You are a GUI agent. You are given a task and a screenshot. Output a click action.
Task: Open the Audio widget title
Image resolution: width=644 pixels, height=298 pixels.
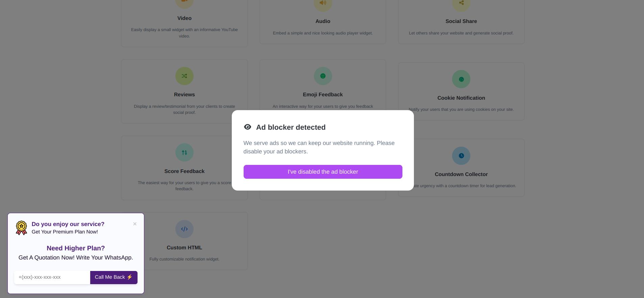tap(323, 21)
